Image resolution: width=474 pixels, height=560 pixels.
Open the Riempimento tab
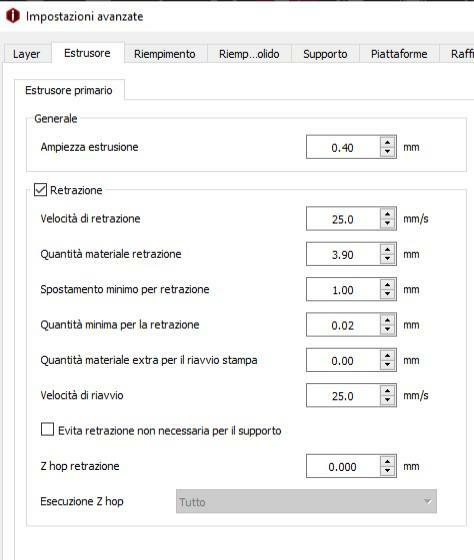pyautogui.click(x=165, y=54)
